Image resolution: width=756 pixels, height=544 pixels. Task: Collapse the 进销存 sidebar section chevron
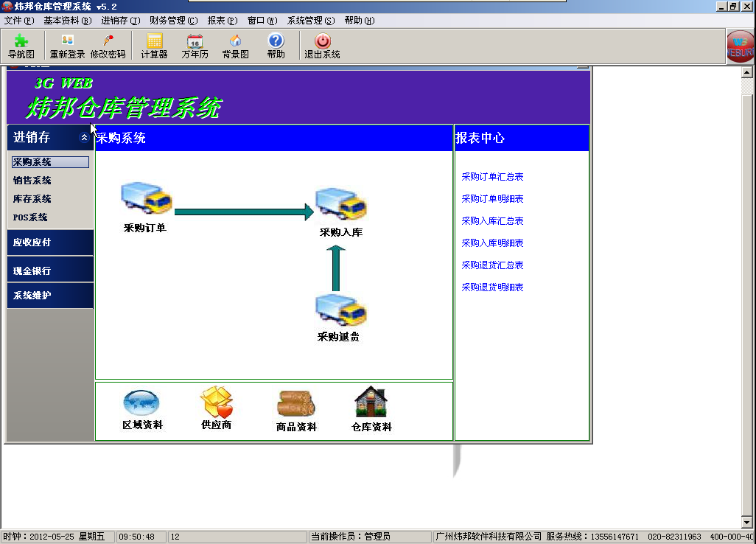pyautogui.click(x=84, y=137)
